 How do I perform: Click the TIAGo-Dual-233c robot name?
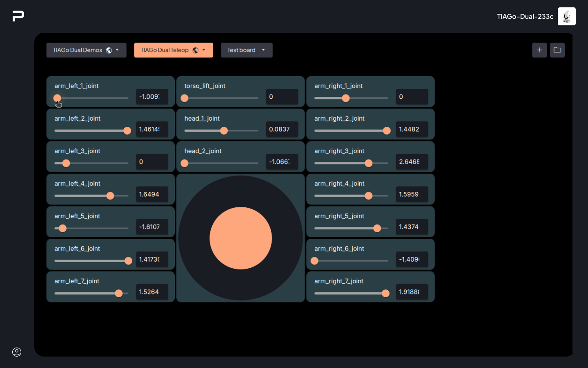tap(525, 16)
